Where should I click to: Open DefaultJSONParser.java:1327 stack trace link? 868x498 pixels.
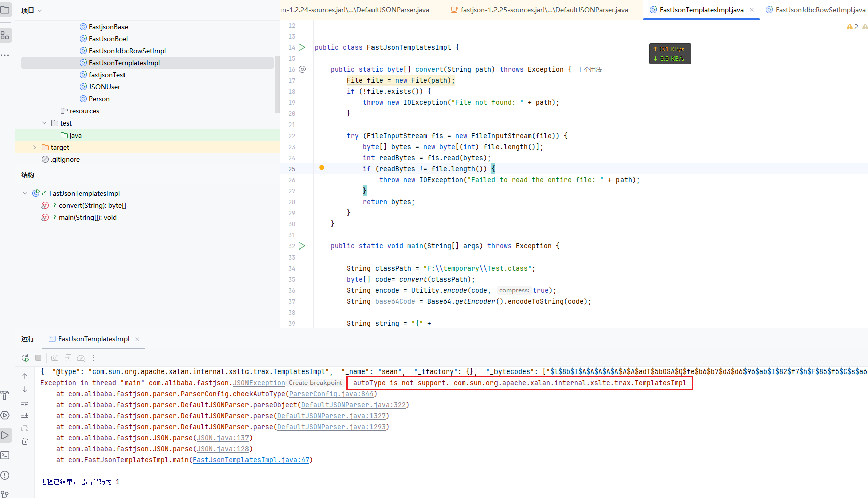coord(331,416)
